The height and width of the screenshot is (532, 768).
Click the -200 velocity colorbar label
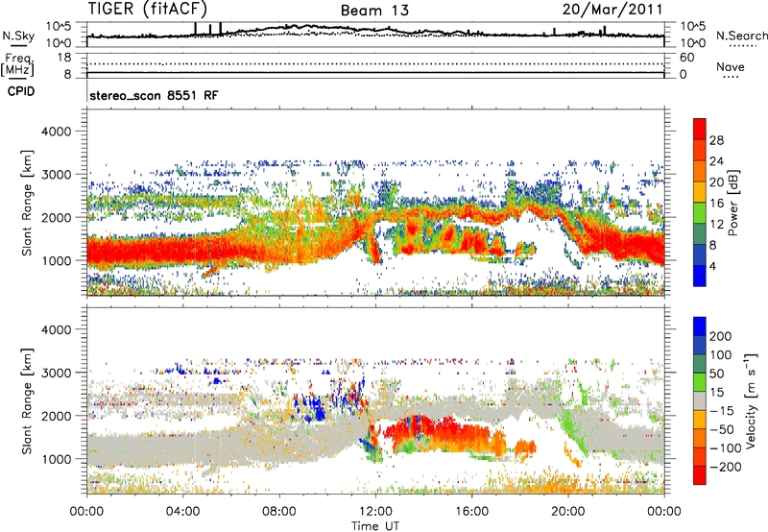click(725, 467)
